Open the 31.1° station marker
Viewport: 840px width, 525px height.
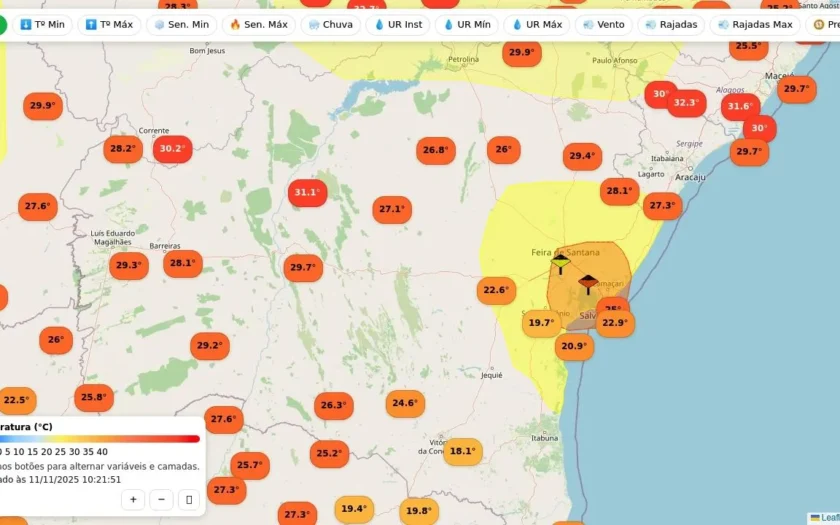tap(308, 192)
